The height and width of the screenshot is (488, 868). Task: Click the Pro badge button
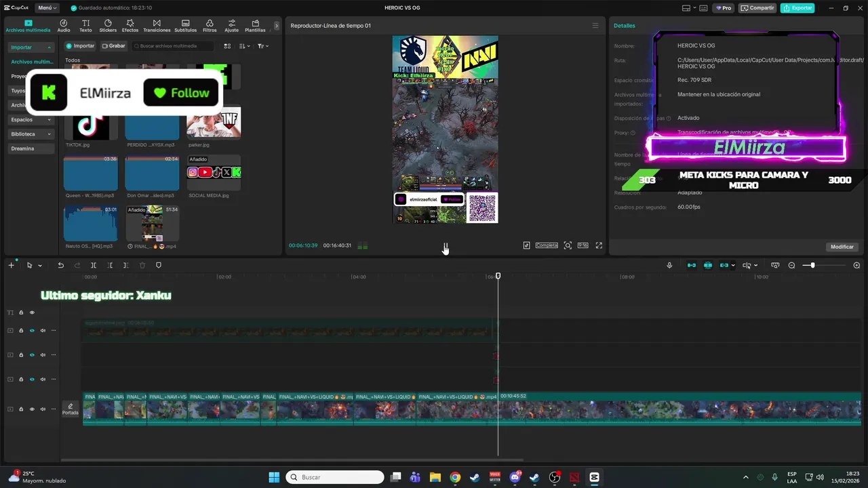(724, 8)
